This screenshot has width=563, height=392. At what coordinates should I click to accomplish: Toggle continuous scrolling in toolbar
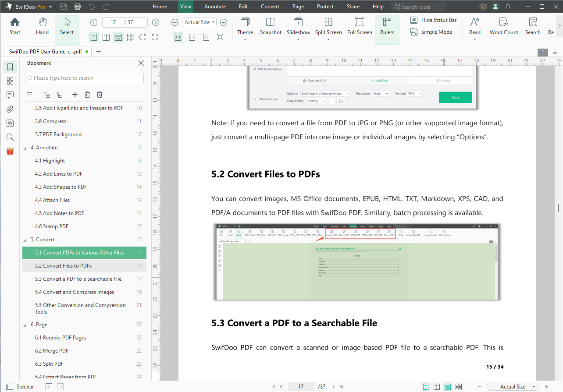118,37
